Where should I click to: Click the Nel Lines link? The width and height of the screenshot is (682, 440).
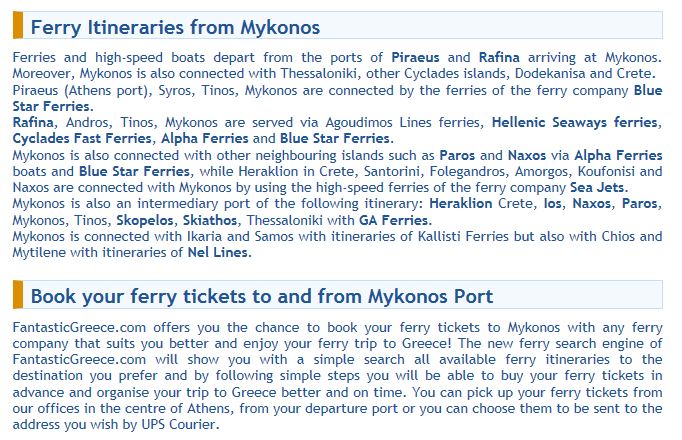click(217, 252)
